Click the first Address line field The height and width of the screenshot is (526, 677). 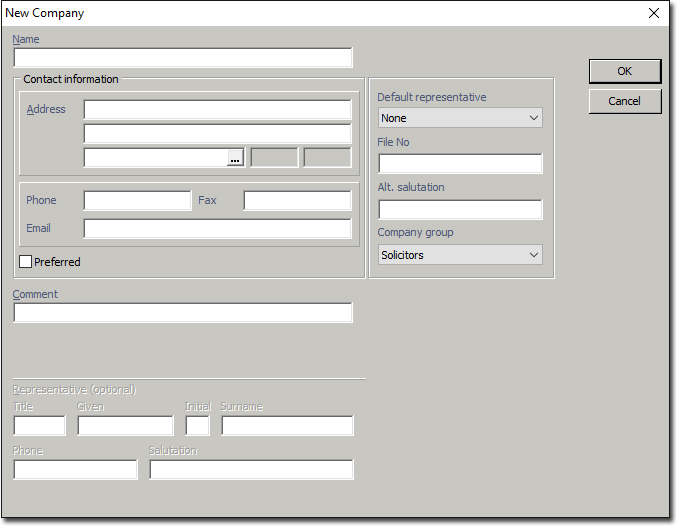click(217, 110)
